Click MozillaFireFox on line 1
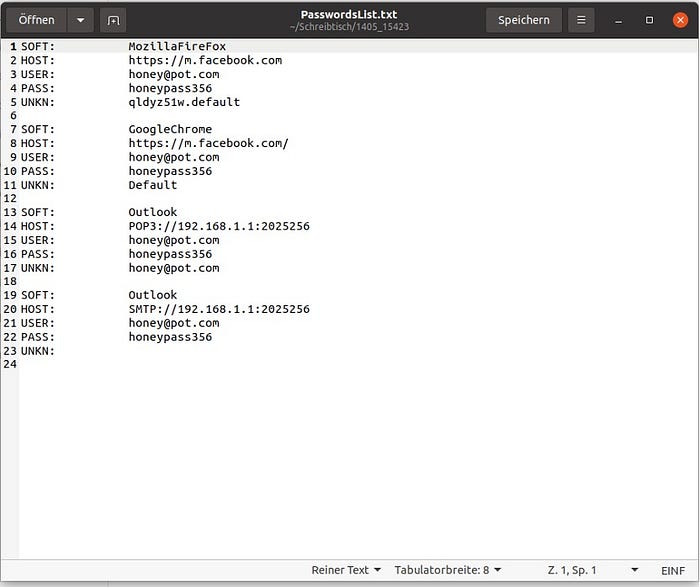This screenshot has width=700, height=587. (177, 46)
